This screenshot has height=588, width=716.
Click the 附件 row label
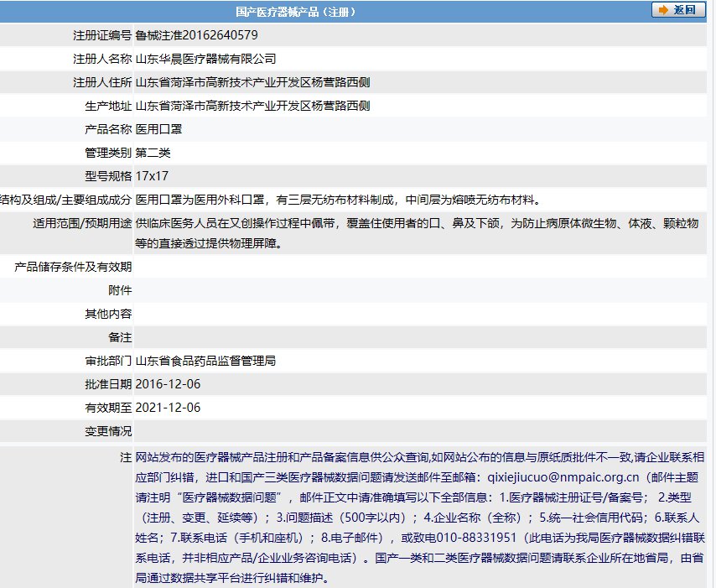pyautogui.click(x=120, y=290)
